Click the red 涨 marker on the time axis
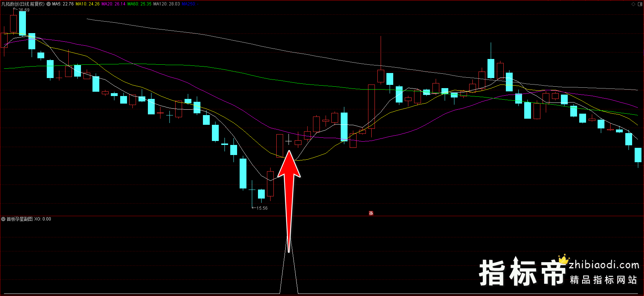The image size is (644, 296). click(371, 213)
